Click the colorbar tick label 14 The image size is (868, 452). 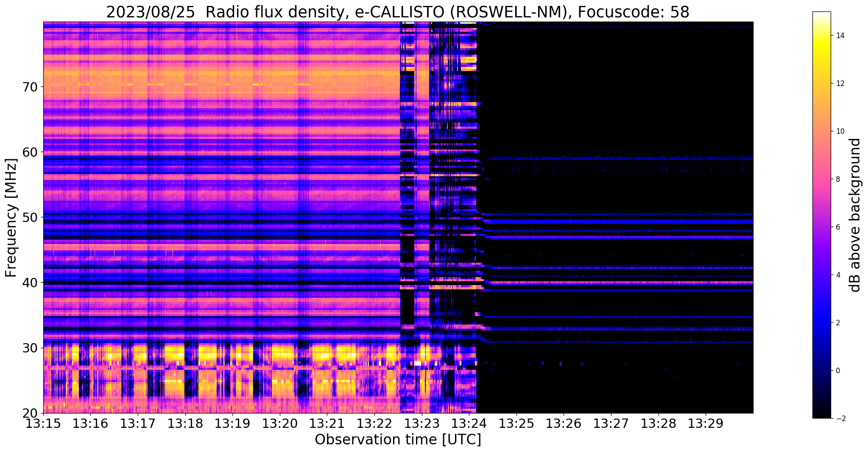[x=840, y=36]
